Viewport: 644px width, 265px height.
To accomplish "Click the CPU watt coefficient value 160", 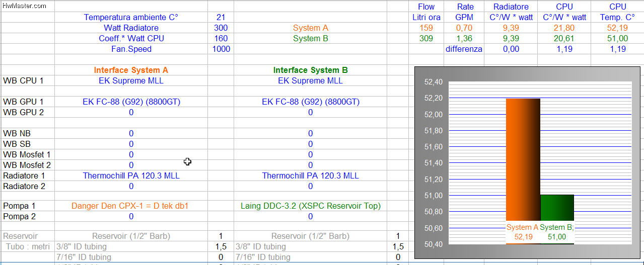I will [x=221, y=38].
